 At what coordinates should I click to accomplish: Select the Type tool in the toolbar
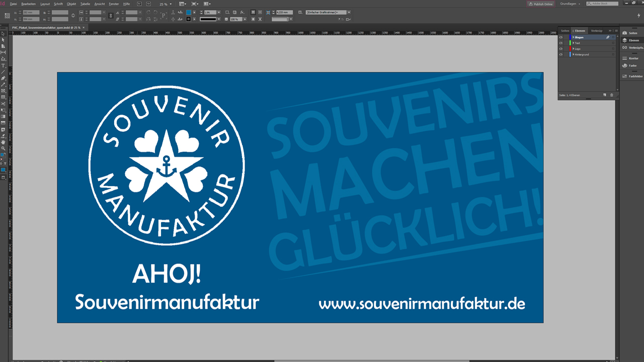click(x=4, y=64)
